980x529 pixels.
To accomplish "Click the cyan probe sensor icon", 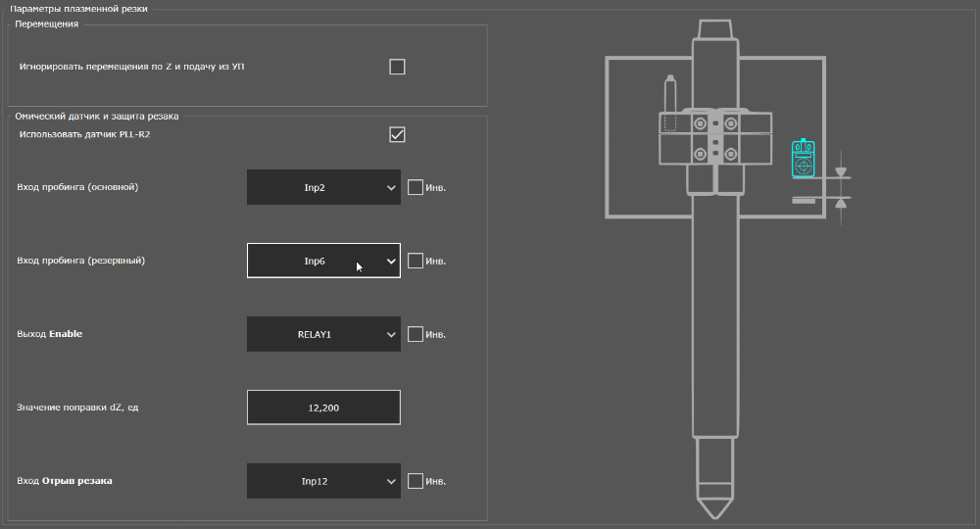I will (804, 159).
